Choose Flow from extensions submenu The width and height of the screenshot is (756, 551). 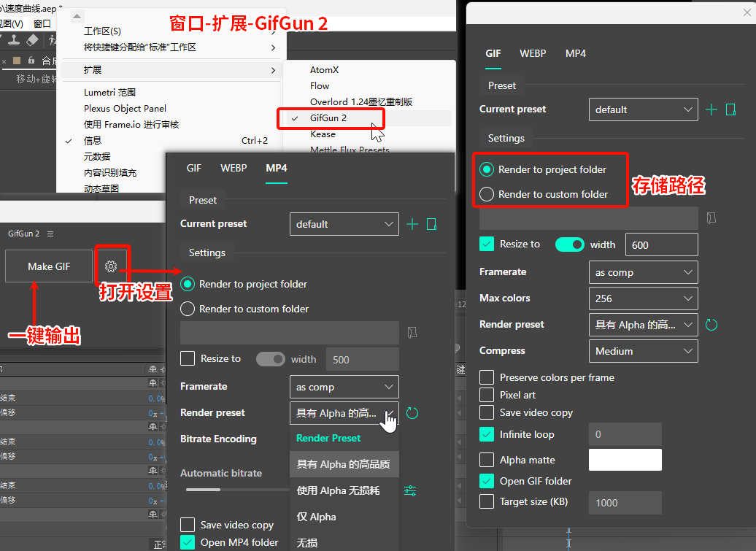320,86
